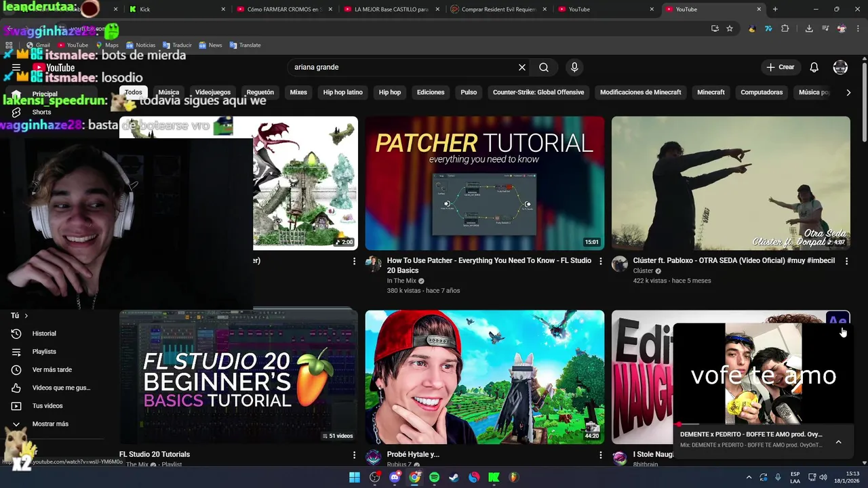
Task: Open Patcher Tutorial video thumbnail
Action: coord(485,183)
